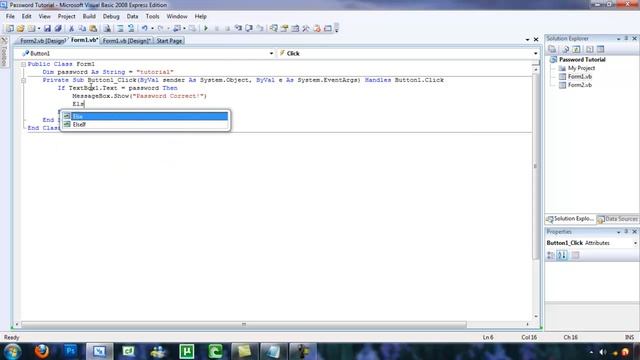Click the Save All icon
640x360 pixels.
58,28
